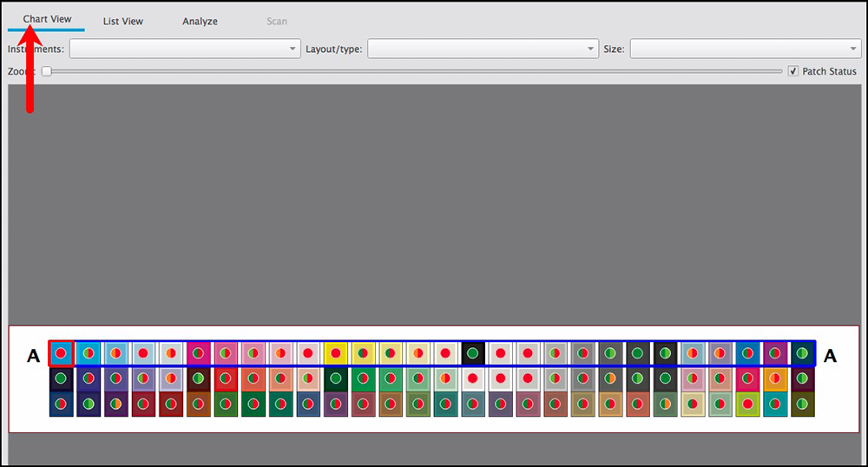Screen dimensions: 868x467
Task: Click the right row label A
Action: (830, 356)
